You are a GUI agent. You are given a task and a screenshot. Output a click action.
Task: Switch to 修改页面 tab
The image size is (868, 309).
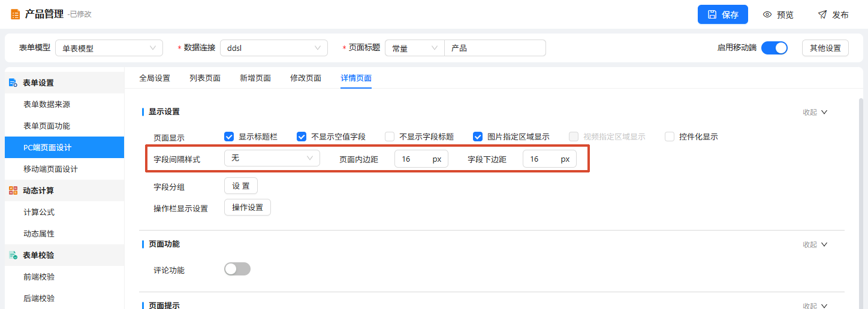coord(306,78)
